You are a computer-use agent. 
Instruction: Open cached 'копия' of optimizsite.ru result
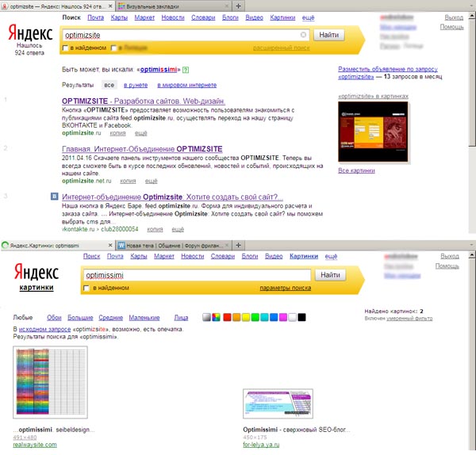pyautogui.click(x=117, y=133)
